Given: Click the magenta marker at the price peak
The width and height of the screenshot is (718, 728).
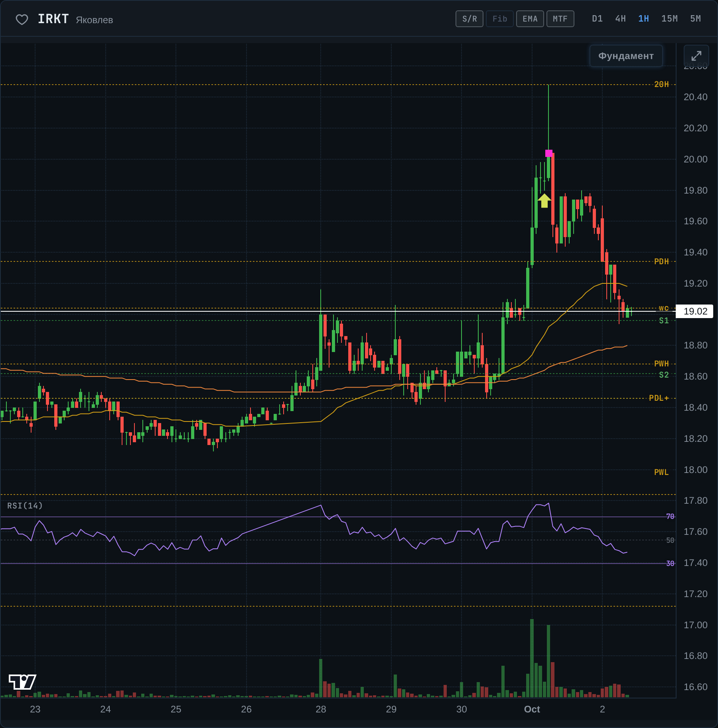Looking at the screenshot, I should pos(549,153).
